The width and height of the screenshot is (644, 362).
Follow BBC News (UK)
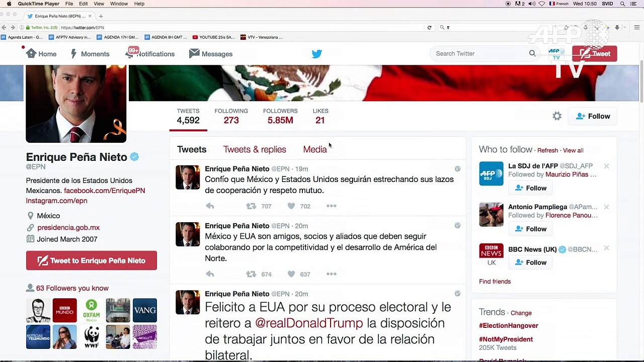(x=530, y=262)
